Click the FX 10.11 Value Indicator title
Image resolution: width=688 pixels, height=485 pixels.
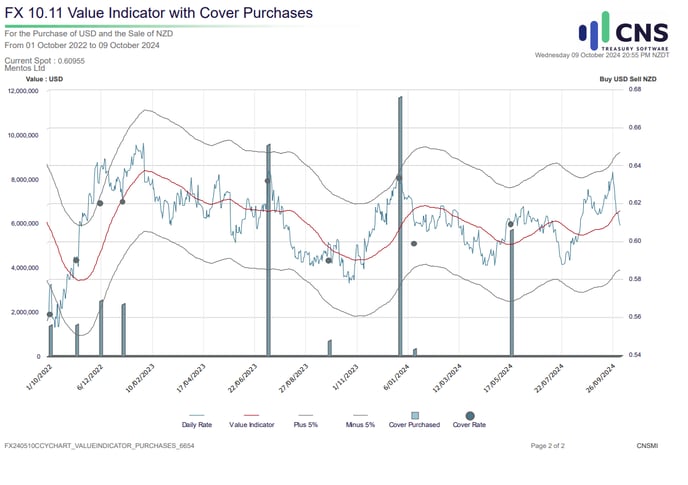click(155, 13)
